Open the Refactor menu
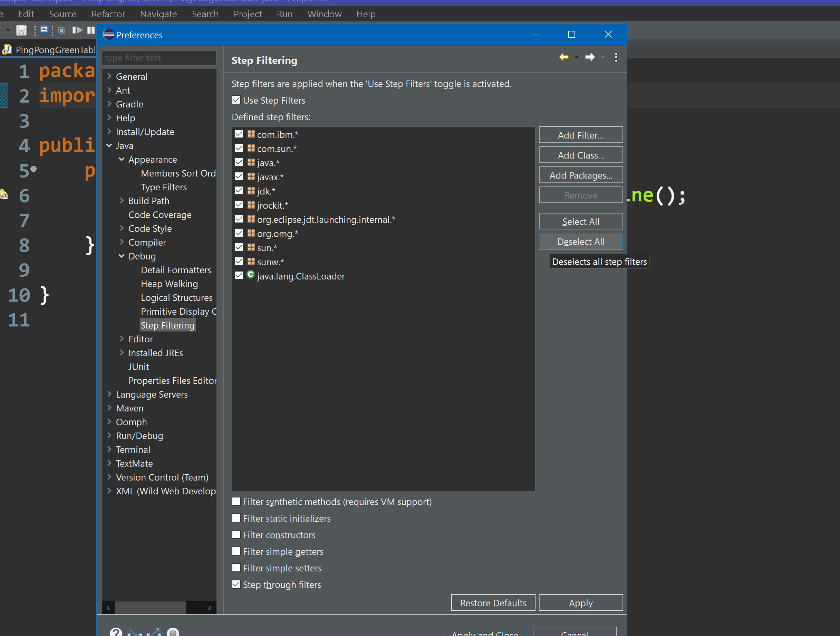 pyautogui.click(x=108, y=14)
